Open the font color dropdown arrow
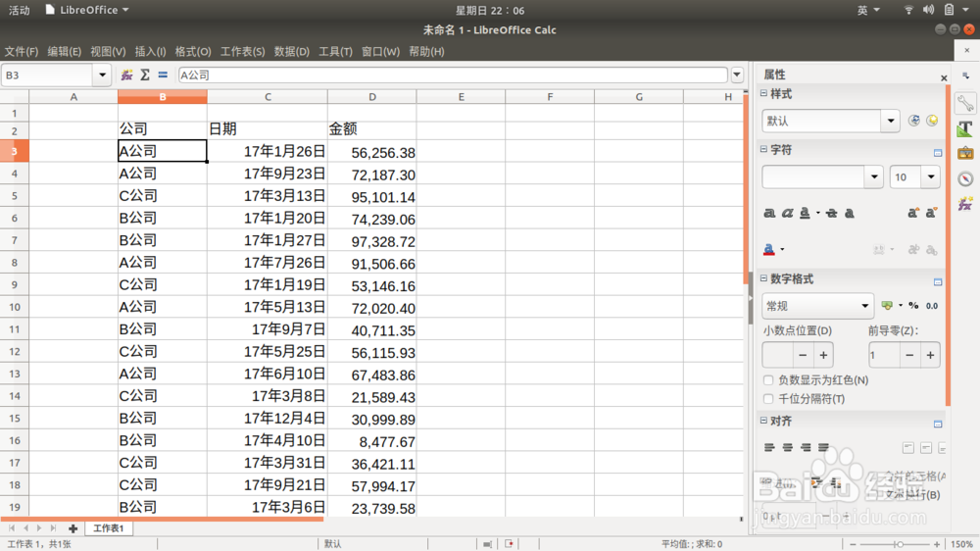Image resolution: width=980 pixels, height=551 pixels. pyautogui.click(x=782, y=250)
